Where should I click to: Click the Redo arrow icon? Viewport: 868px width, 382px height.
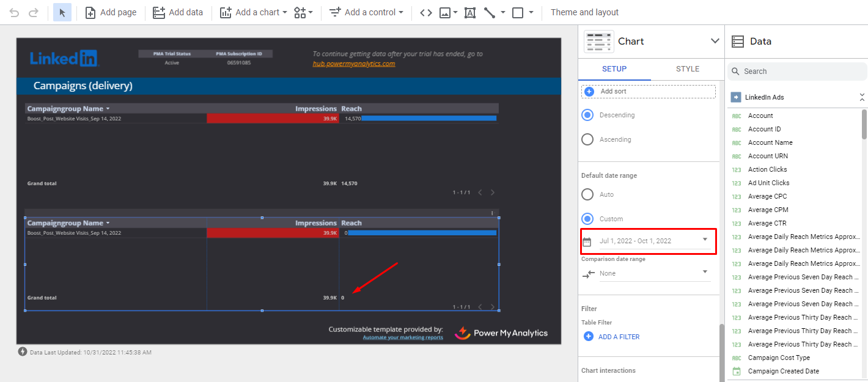(x=34, y=12)
